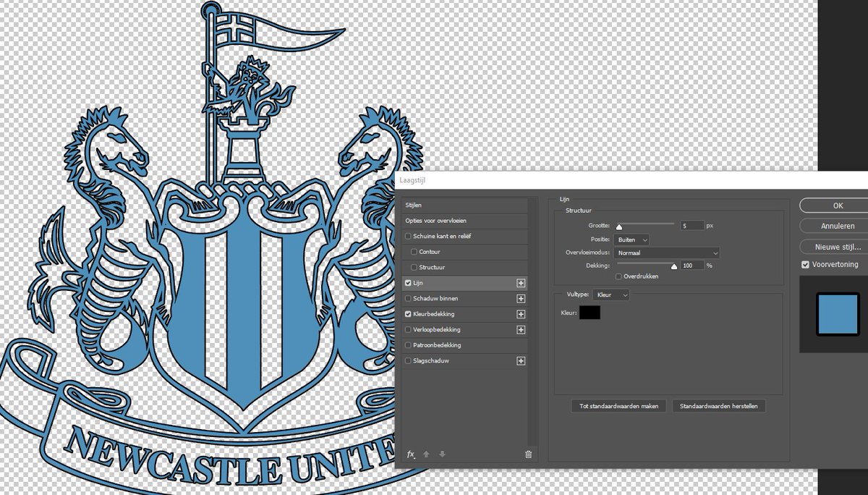Image resolution: width=868 pixels, height=495 pixels.
Task: Enable Schuine kant en reliëf checkbox
Action: (x=409, y=237)
